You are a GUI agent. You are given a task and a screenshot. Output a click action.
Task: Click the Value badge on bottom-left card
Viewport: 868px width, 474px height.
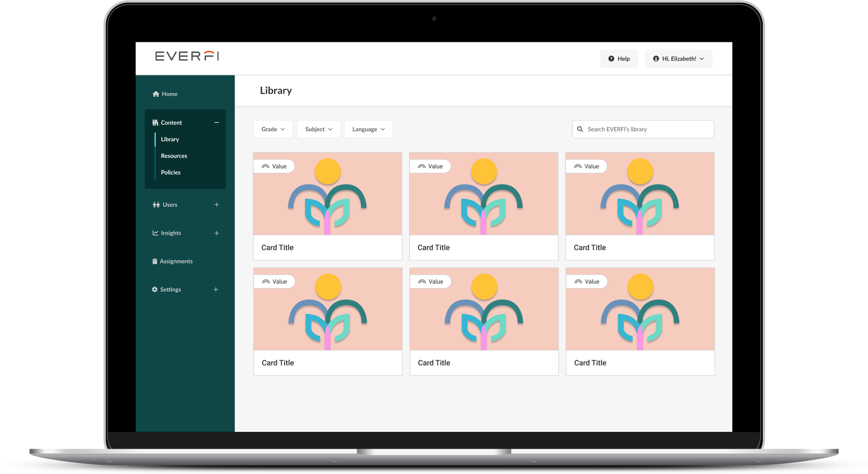pyautogui.click(x=275, y=282)
